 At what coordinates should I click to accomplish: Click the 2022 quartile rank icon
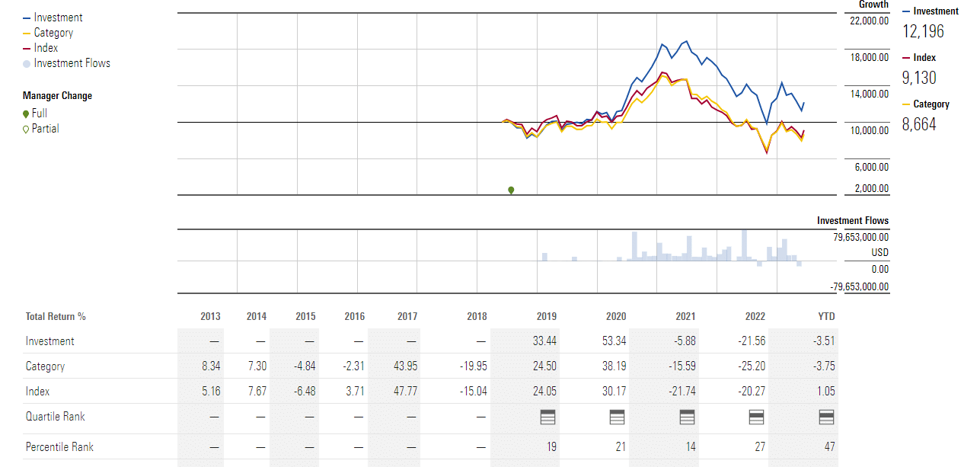tap(756, 417)
